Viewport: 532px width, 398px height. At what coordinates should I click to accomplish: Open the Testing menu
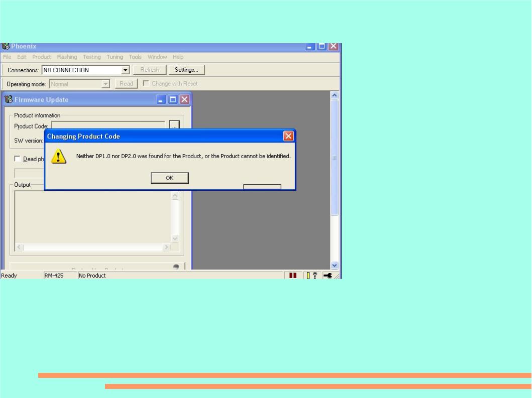coord(91,57)
